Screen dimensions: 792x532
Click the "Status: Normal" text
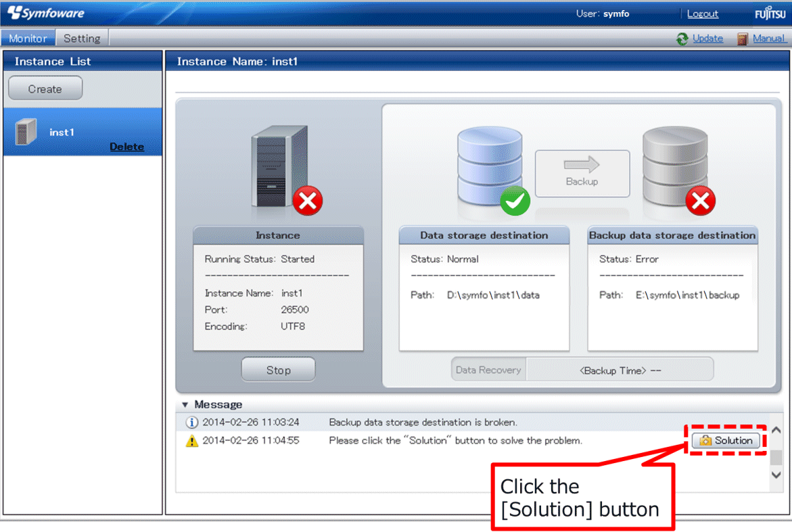(x=444, y=259)
